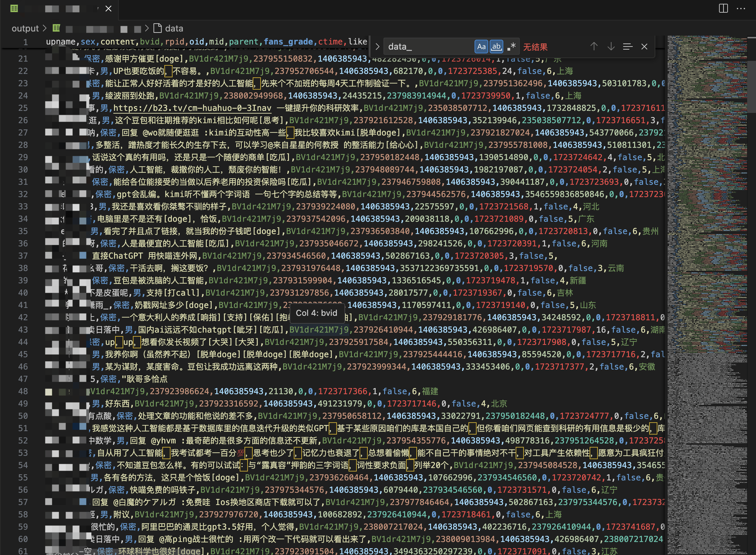Go to next match arrow

coord(611,47)
